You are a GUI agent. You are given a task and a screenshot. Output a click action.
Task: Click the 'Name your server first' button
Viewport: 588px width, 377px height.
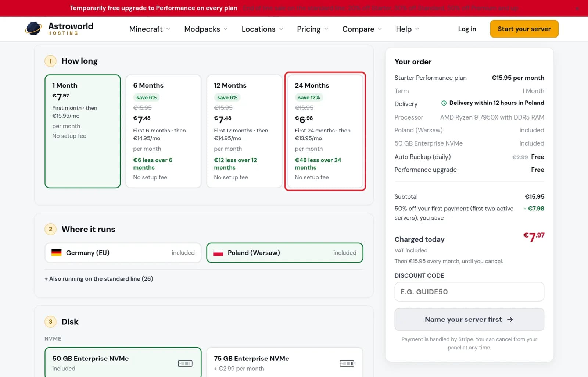469,319
